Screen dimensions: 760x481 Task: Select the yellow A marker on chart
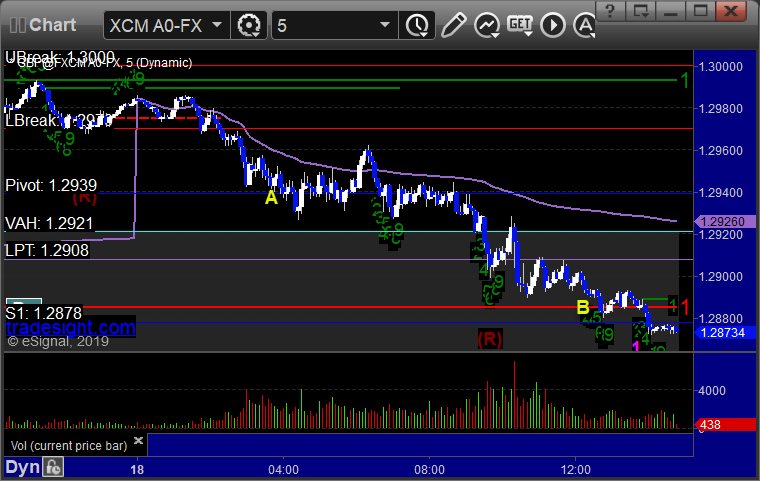click(x=271, y=197)
